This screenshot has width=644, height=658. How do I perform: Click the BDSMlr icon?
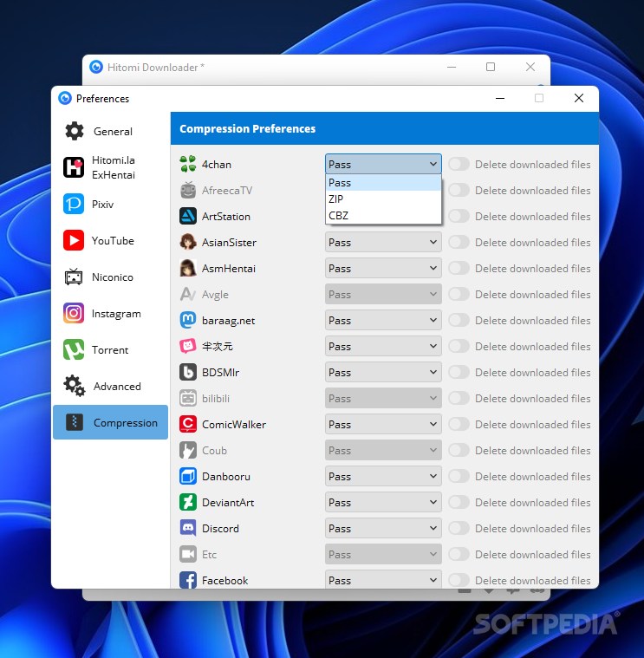[x=187, y=372]
